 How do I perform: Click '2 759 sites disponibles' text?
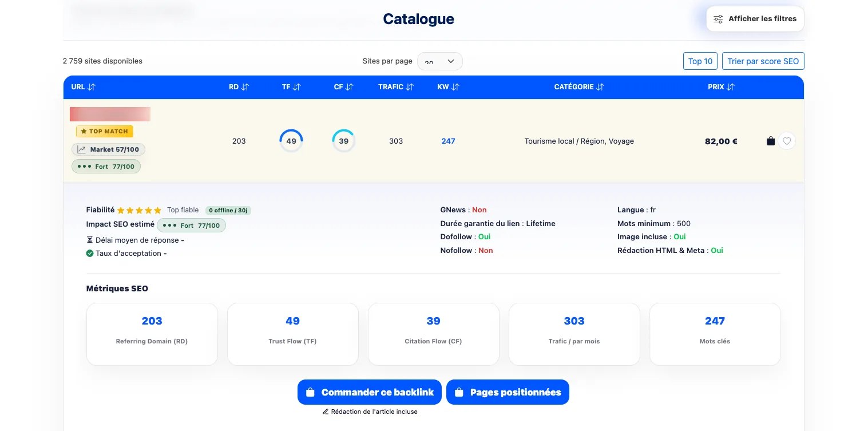tap(102, 61)
